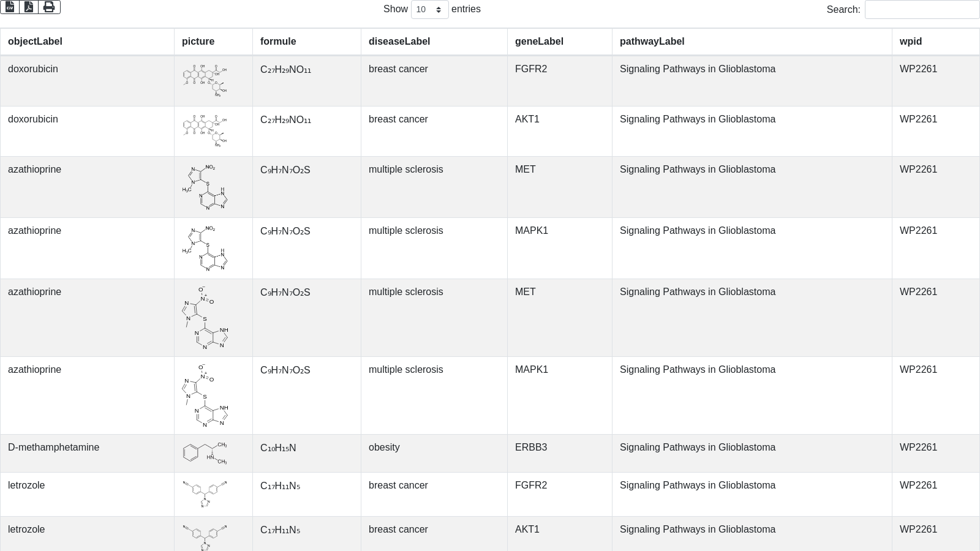Click the ERBB3 gene cell
The width and height of the screenshot is (980, 551).
point(530,448)
